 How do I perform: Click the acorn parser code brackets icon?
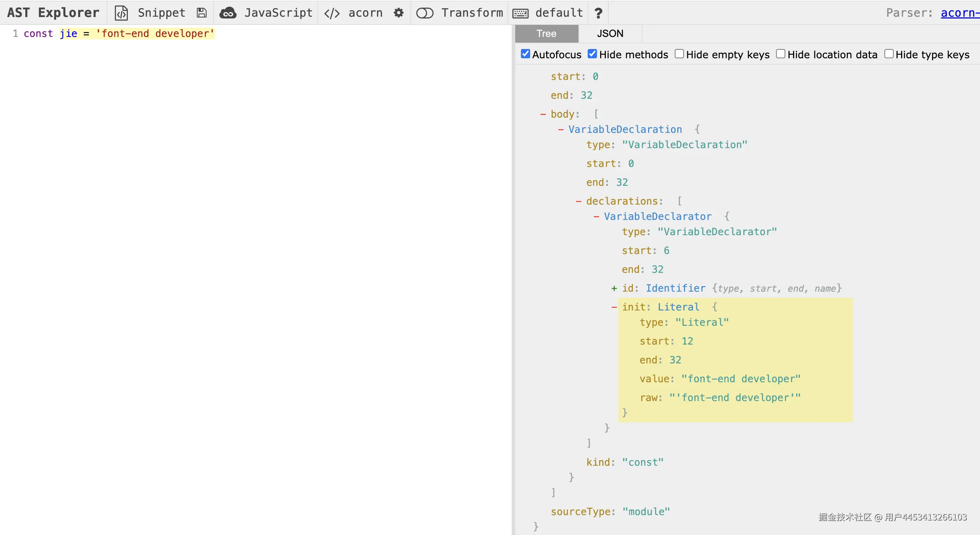[332, 13]
